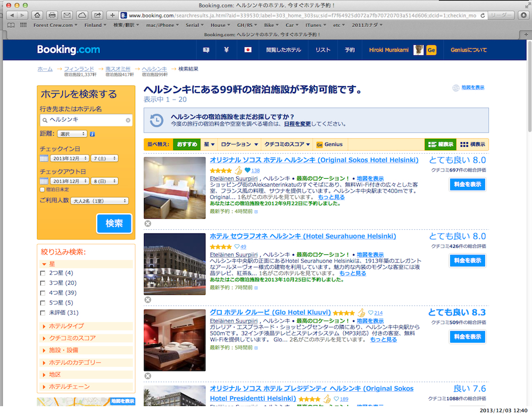Open the downloads arrow icon
This screenshot has width=532, height=414.
(x=523, y=15)
